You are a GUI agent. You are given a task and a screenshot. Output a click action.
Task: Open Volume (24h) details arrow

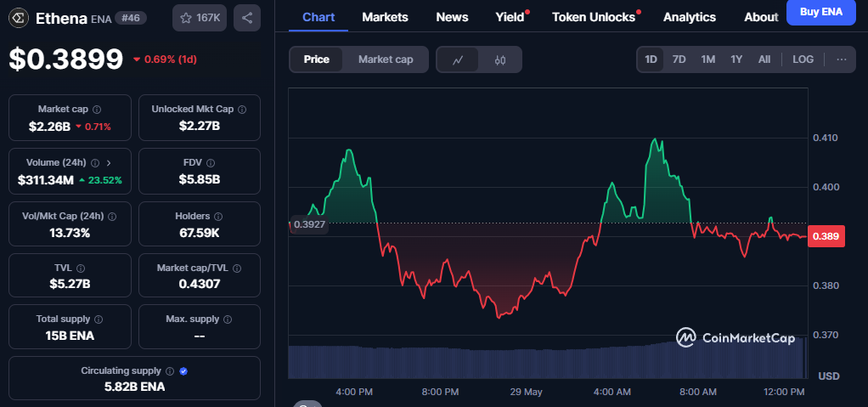[x=109, y=163]
